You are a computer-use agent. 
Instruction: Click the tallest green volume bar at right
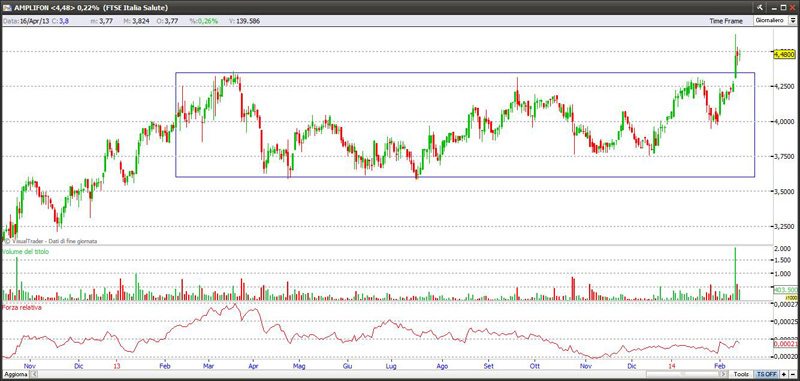735,274
